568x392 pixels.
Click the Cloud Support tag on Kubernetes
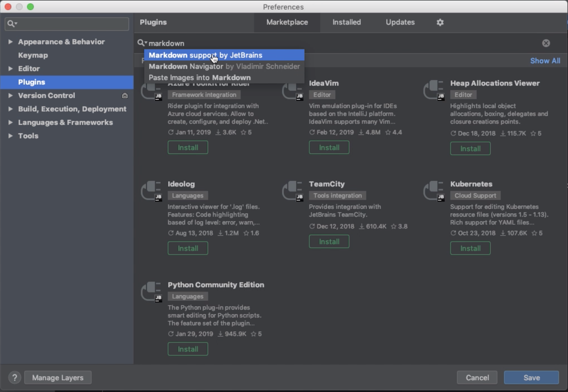[x=475, y=196]
